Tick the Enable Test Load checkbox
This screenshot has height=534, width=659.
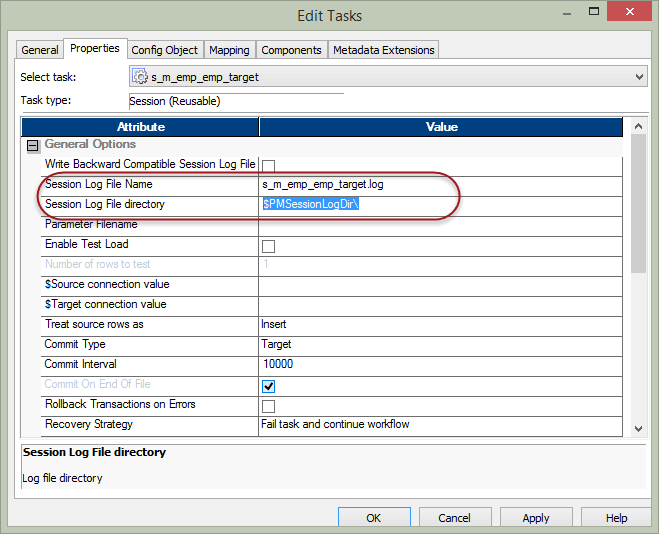click(x=269, y=246)
